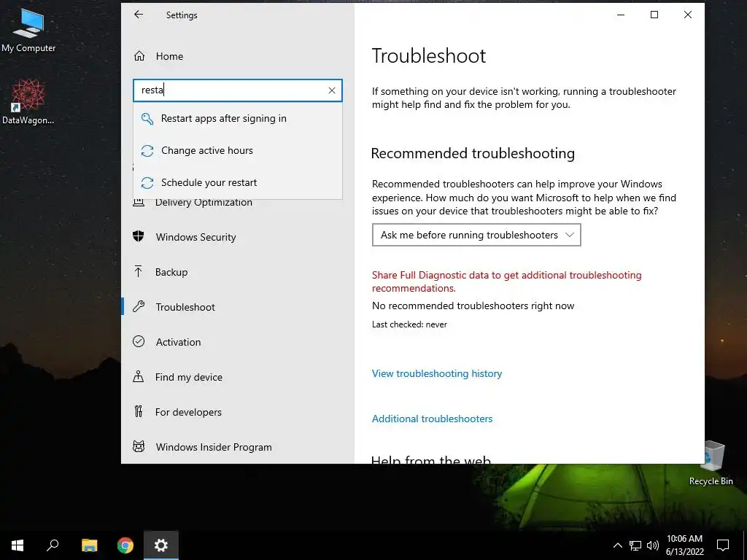
Task: Click the sync icon beside Change active hours
Action: (147, 151)
